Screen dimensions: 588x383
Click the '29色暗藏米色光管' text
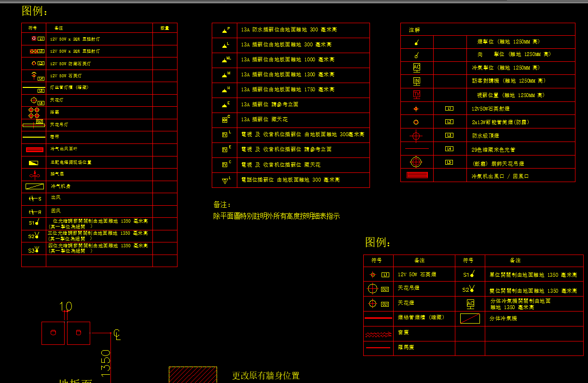[493, 150]
